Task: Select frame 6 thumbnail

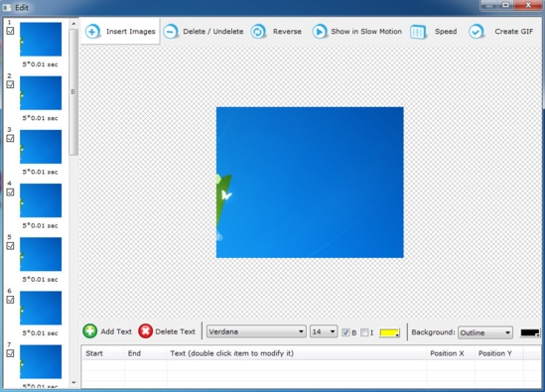Action: tap(41, 308)
